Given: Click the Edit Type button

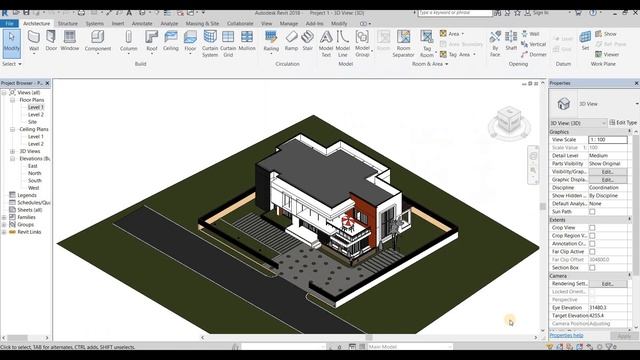Looking at the screenshot, I should (623, 122).
